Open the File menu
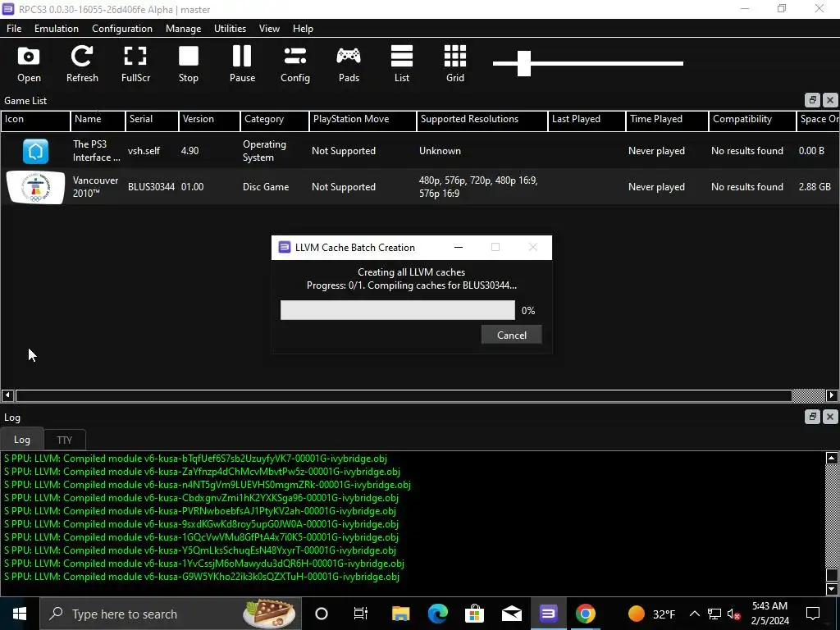Image resolution: width=840 pixels, height=630 pixels. (x=14, y=29)
